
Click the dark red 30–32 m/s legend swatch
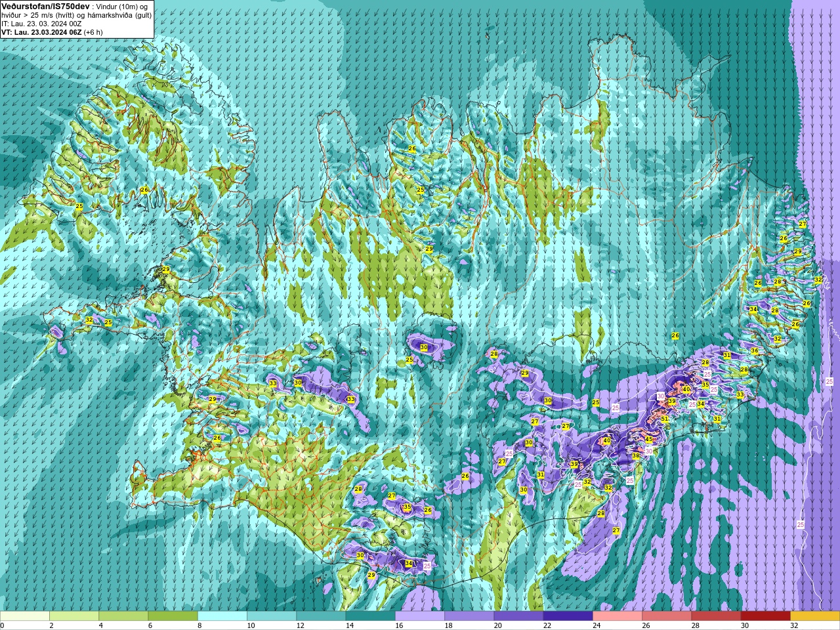click(765, 616)
